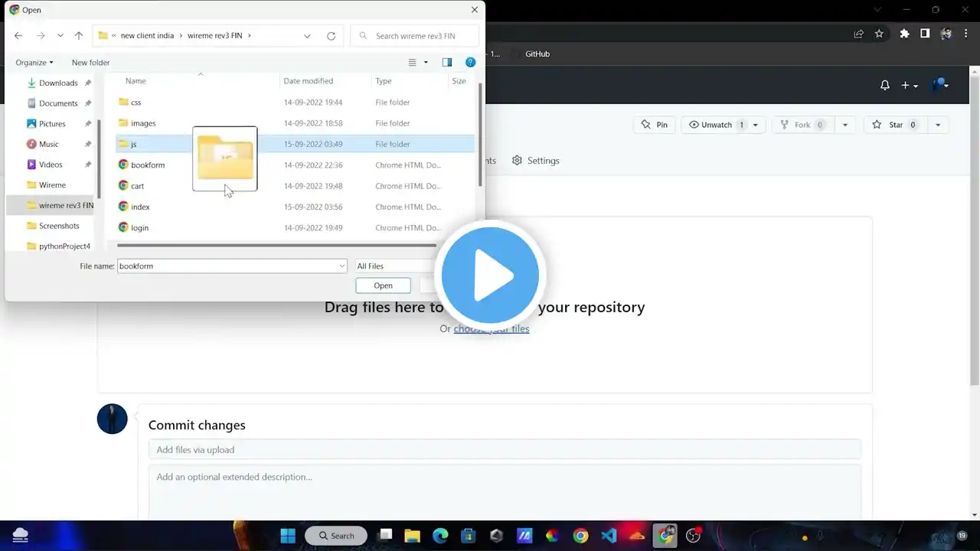Click New folder in the dialog toolbar
Image resolution: width=980 pixels, height=551 pixels.
tap(90, 63)
